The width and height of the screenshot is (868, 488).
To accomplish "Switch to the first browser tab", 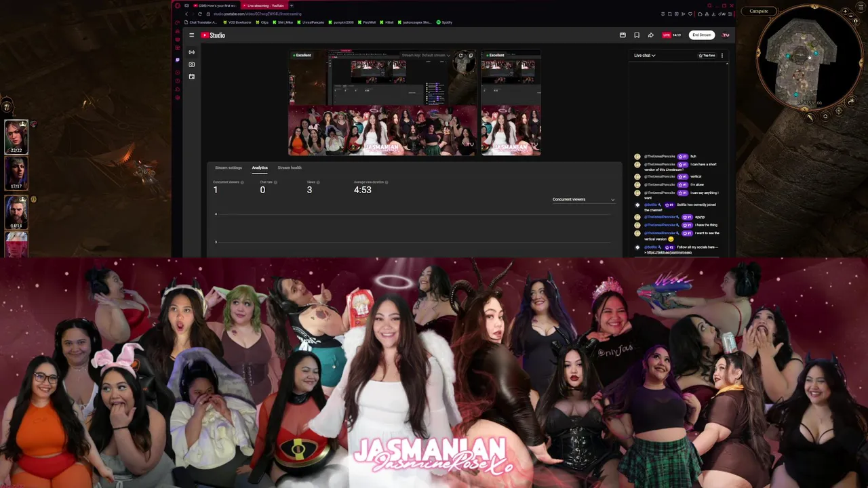I will pos(215,5).
